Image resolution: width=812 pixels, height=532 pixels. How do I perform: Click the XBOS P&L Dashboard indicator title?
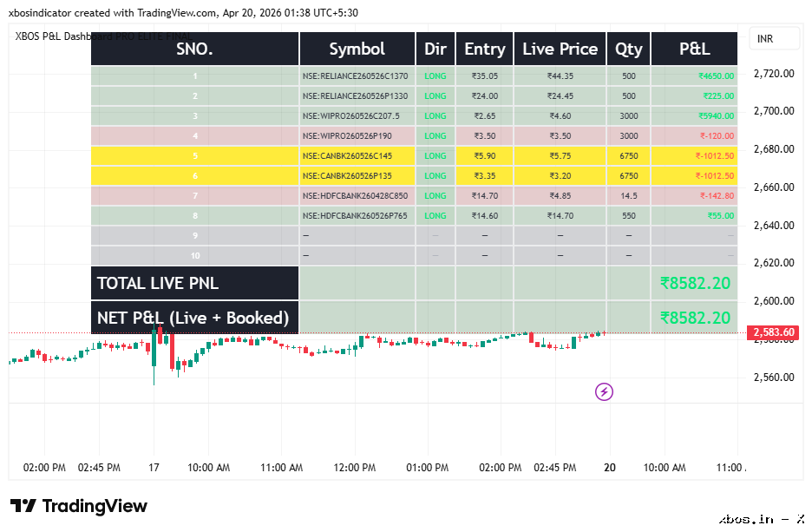point(103,36)
